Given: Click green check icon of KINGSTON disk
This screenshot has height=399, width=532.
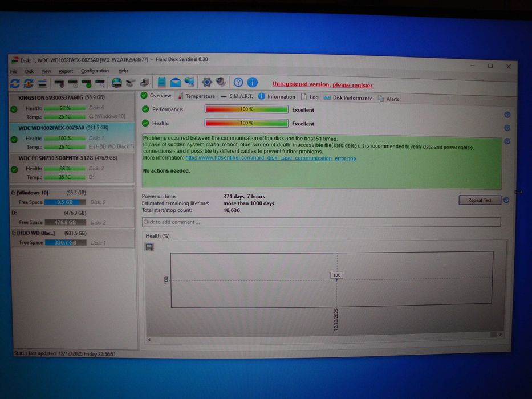Looking at the screenshot, I should click(14, 109).
